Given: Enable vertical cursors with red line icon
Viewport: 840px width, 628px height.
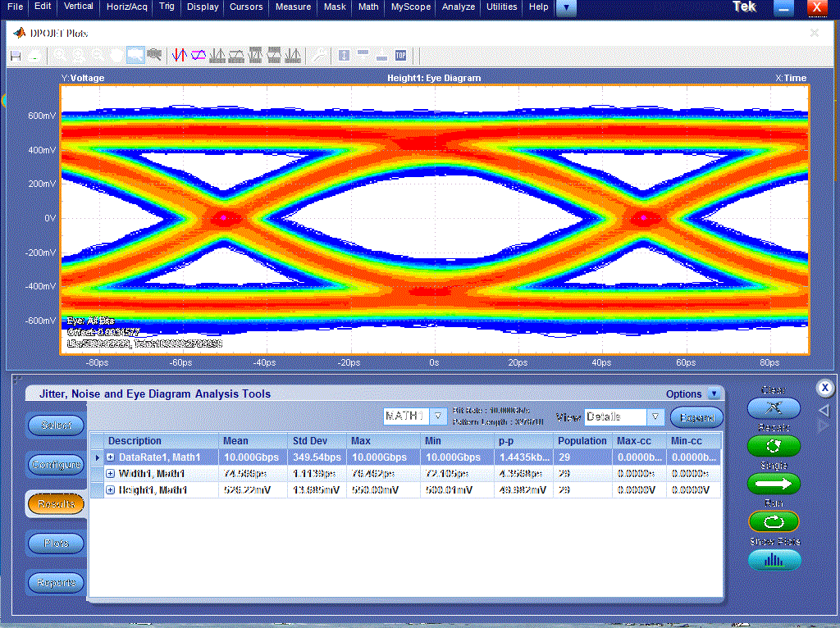Looking at the screenshot, I should 180,55.
